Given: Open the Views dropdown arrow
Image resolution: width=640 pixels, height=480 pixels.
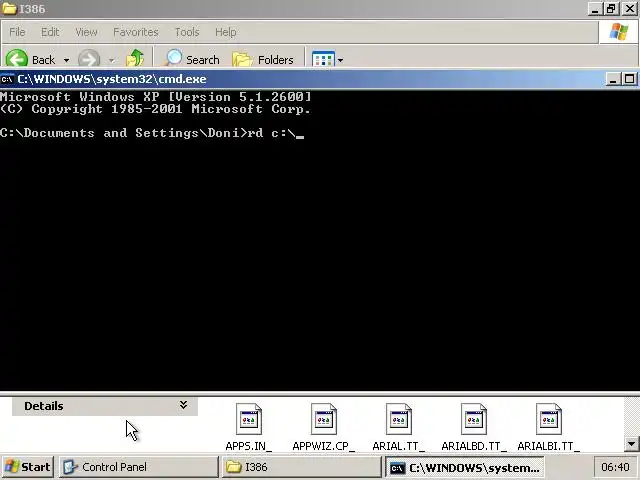Looking at the screenshot, I should click(340, 60).
